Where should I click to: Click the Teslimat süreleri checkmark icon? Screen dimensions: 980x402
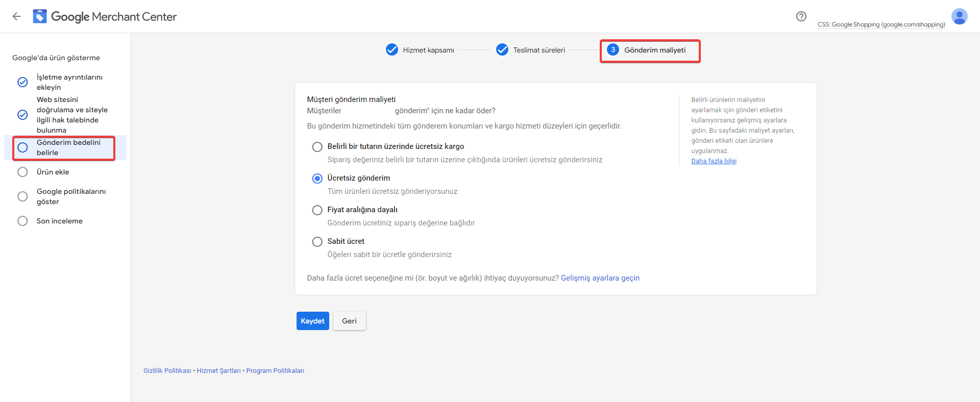(x=502, y=49)
